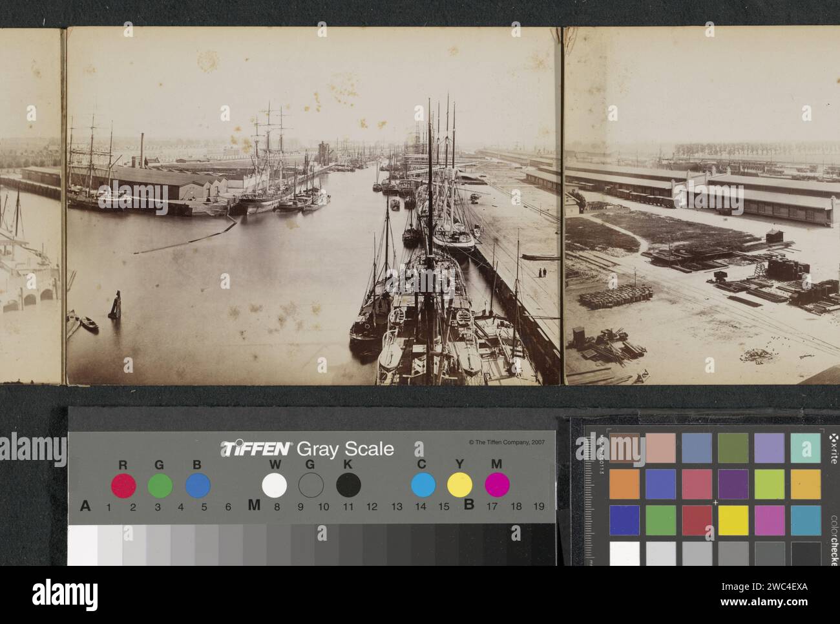840x624 pixels.
Task: Select the white W circle
Action: click(x=275, y=485)
